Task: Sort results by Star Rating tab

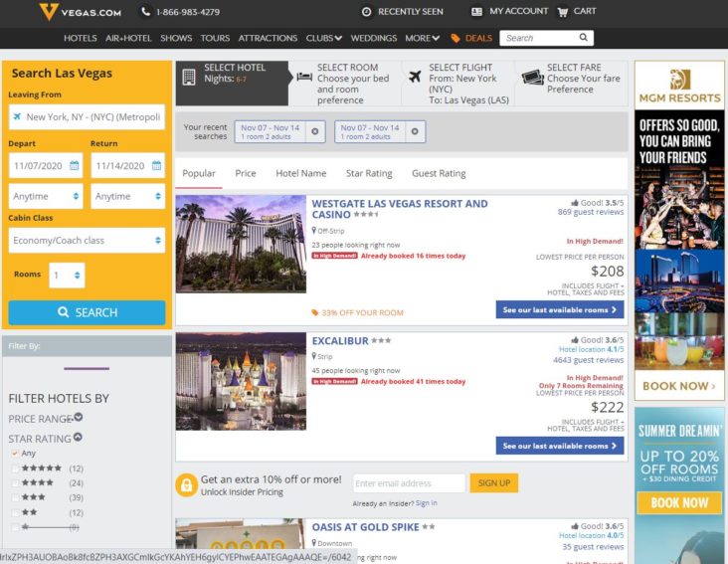Action: (x=369, y=173)
